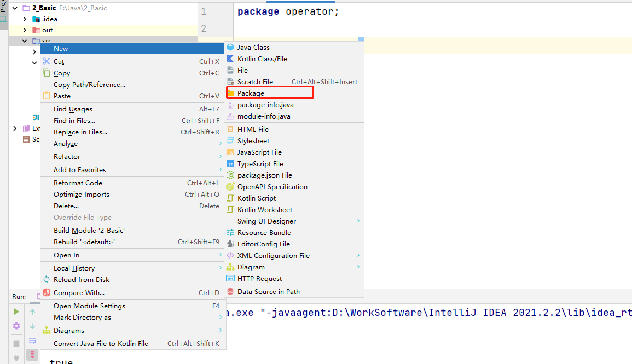
Task: Choose the Scratch File icon
Action: (230, 82)
